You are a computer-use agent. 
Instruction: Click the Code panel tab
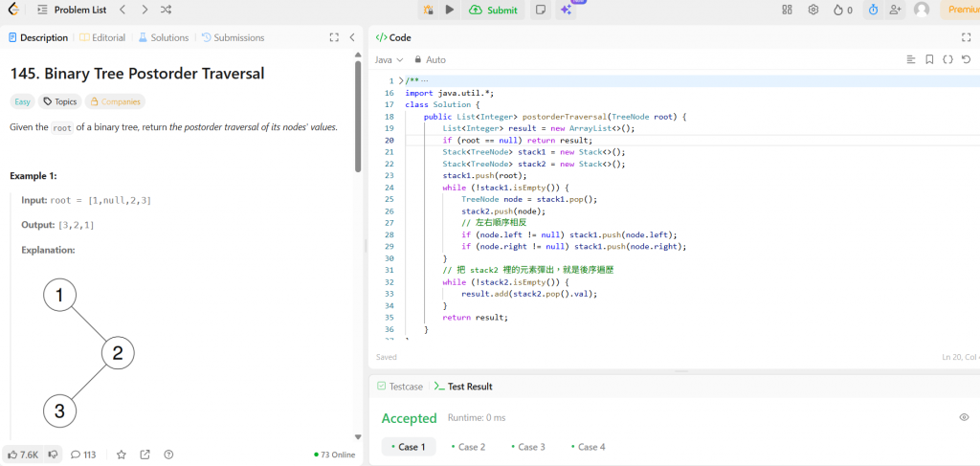pyautogui.click(x=393, y=37)
